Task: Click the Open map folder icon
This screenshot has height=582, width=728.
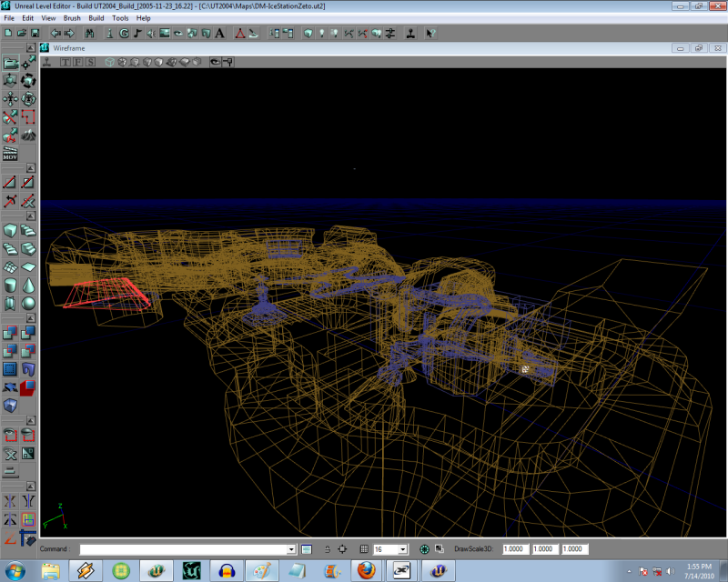Action: (x=21, y=34)
